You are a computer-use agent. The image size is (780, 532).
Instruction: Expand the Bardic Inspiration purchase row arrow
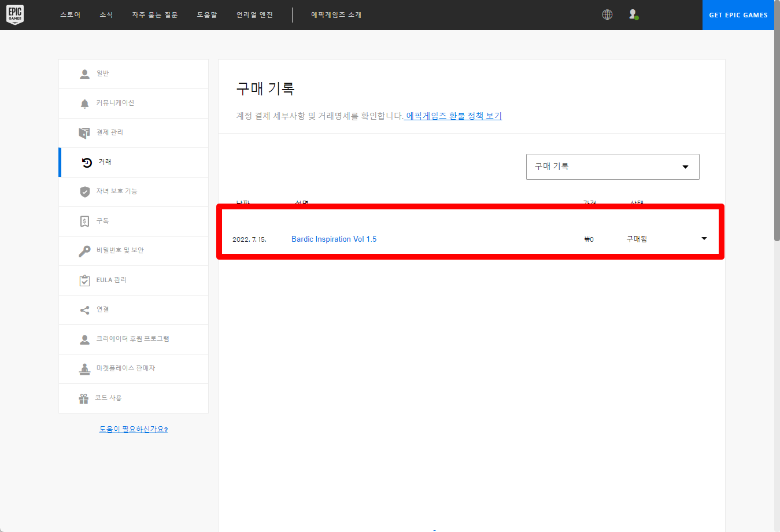704,238
